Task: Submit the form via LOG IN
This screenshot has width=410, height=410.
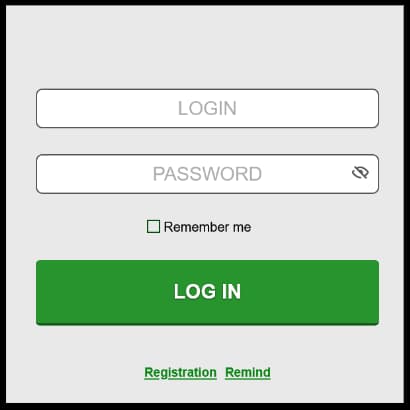Action: tap(207, 292)
